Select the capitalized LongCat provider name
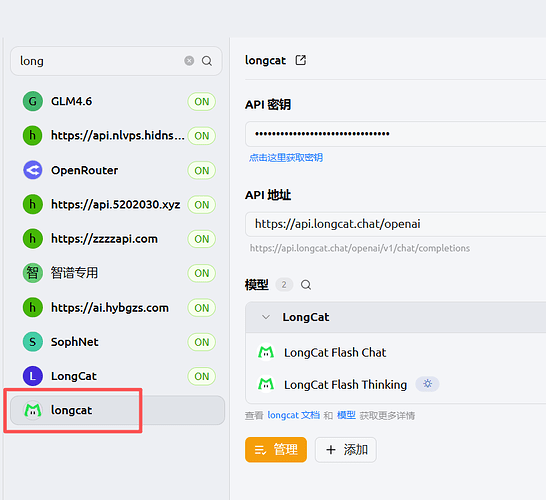546x500 pixels. 74,376
